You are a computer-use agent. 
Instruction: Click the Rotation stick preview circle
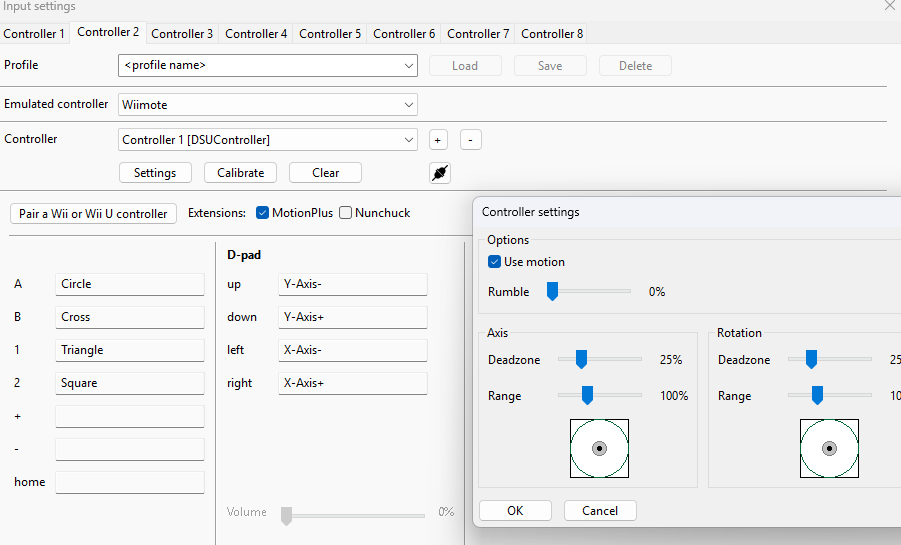829,448
